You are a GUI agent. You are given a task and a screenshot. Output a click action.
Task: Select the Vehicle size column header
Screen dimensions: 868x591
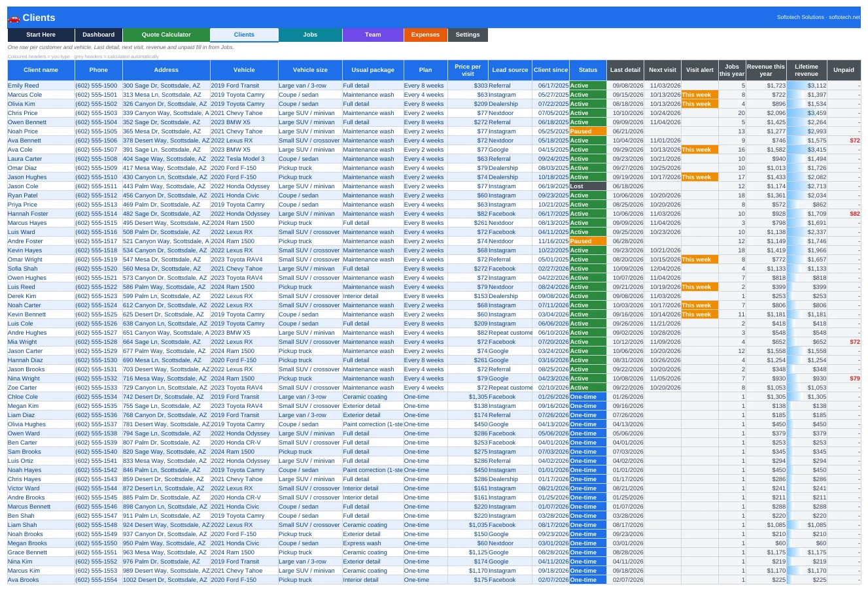click(310, 70)
